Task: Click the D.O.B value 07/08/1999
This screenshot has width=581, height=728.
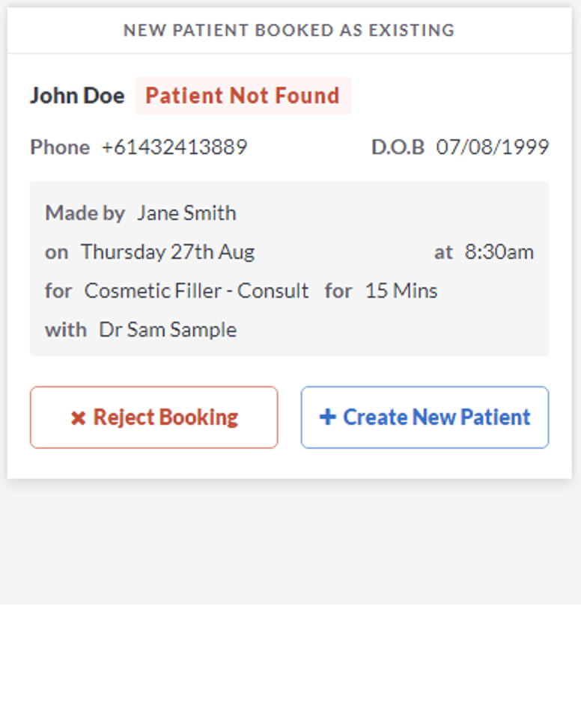Action: (x=493, y=147)
